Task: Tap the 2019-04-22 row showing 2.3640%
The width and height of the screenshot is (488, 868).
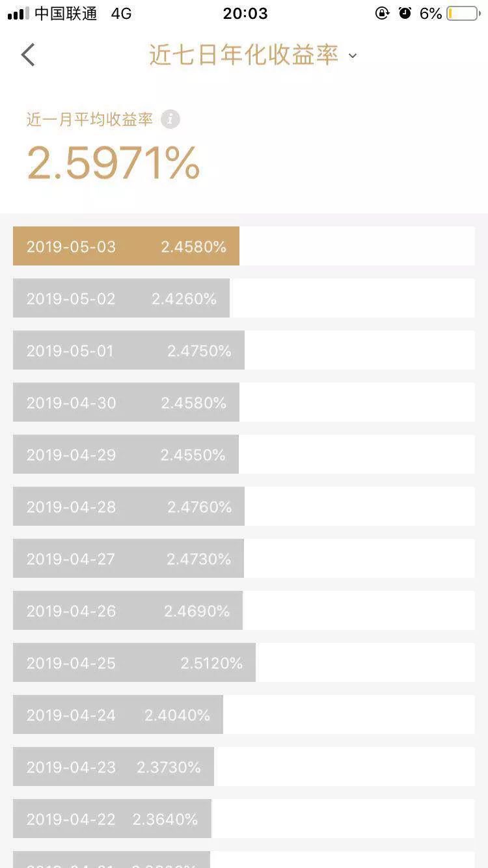Action: [113, 819]
